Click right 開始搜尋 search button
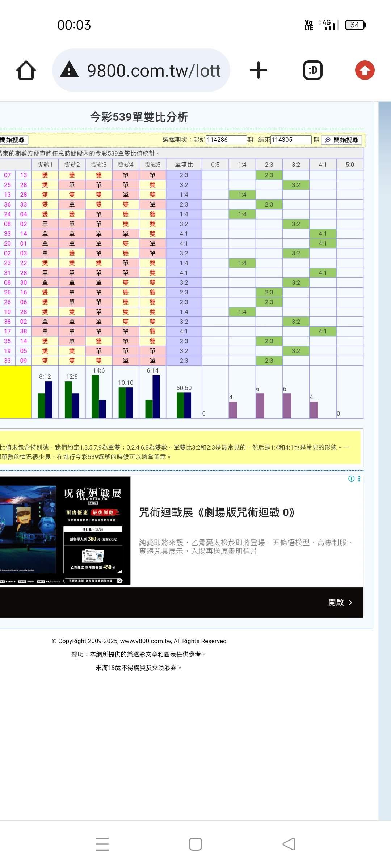The height and width of the screenshot is (868, 391). 342,140
